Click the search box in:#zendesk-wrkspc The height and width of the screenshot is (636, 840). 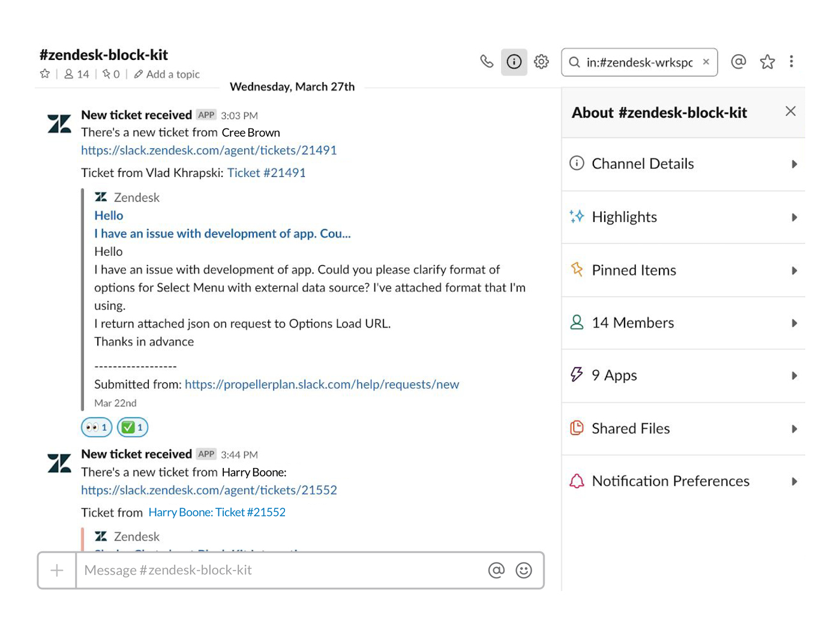639,62
